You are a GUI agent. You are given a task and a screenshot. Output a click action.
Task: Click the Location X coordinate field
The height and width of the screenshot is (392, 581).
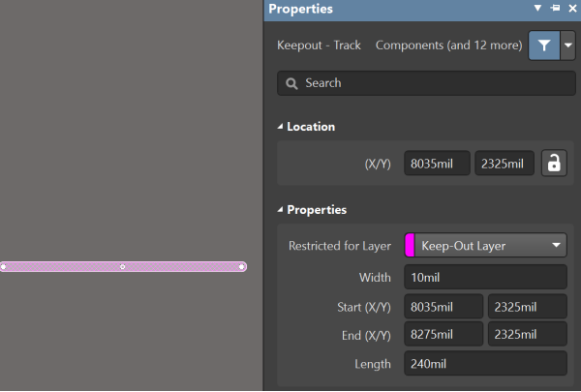[x=437, y=164]
